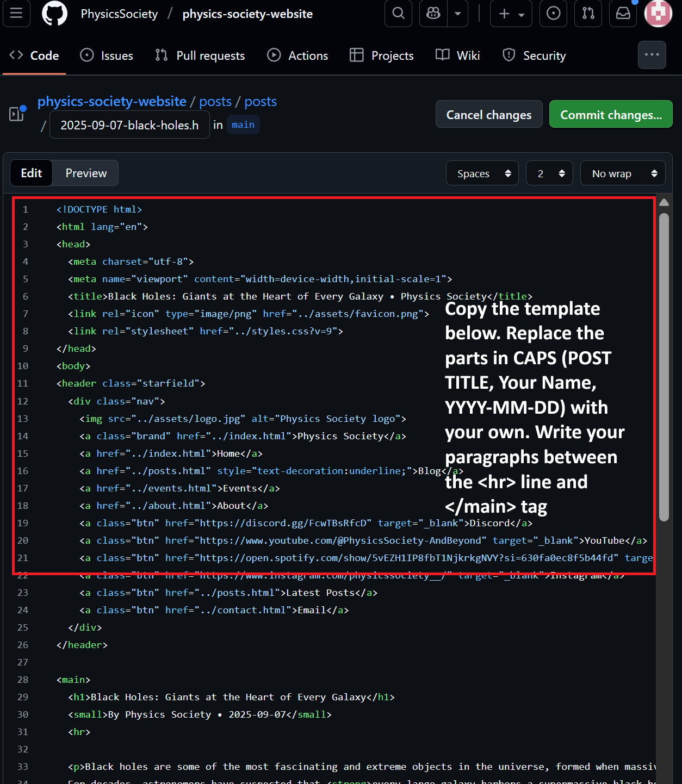Change indent size from 2
The image size is (682, 784).
pyautogui.click(x=549, y=173)
